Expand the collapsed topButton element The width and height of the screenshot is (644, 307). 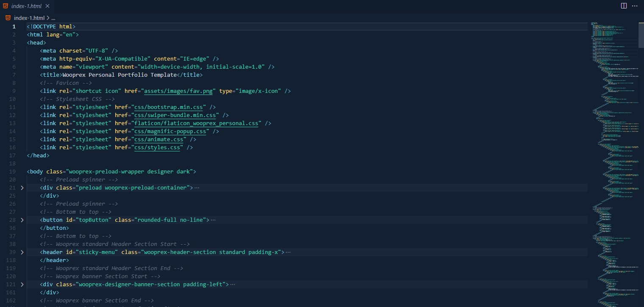pos(22,220)
